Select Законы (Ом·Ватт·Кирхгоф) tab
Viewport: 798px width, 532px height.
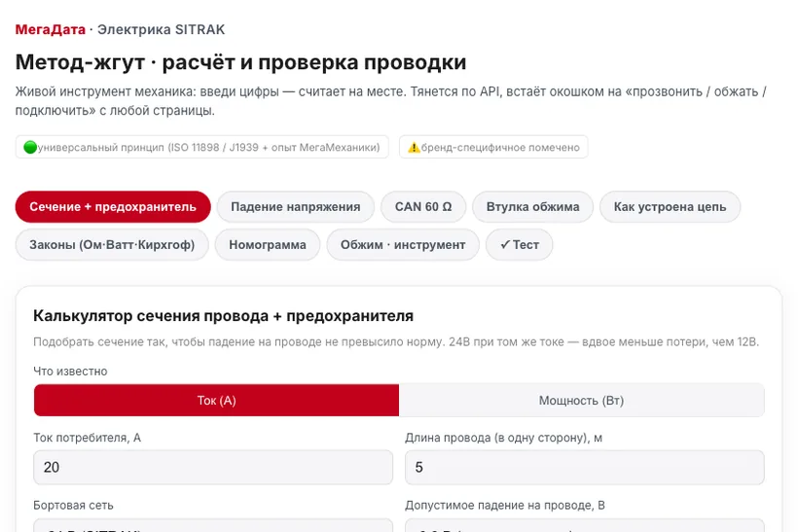point(112,245)
